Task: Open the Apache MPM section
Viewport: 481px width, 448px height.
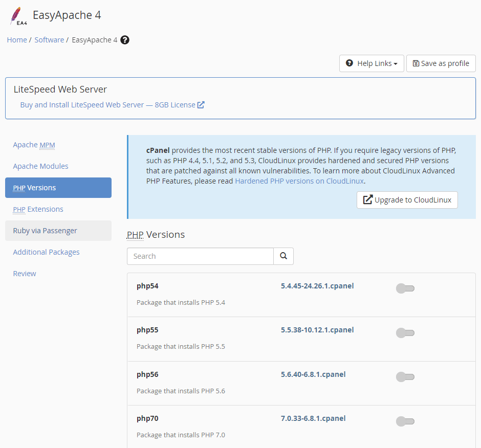Action: coord(34,145)
